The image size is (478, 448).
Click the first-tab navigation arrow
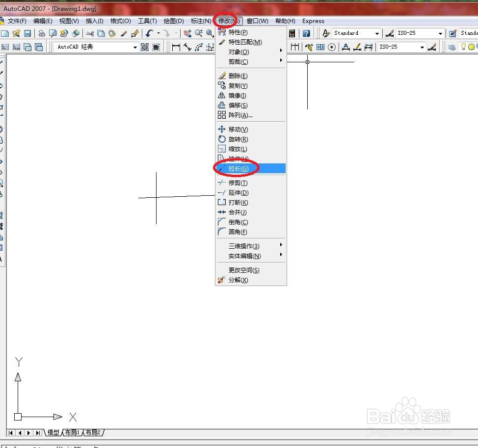[x=11, y=433]
